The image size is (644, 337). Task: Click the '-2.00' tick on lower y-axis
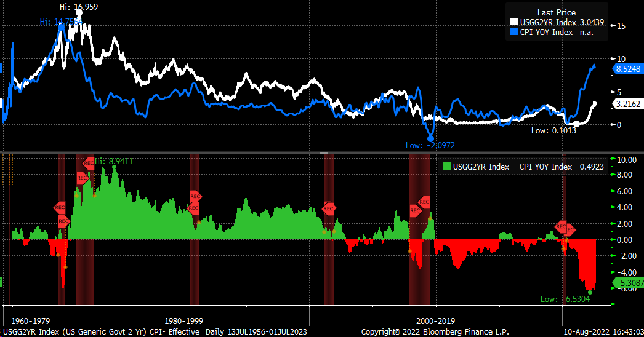tap(626, 256)
